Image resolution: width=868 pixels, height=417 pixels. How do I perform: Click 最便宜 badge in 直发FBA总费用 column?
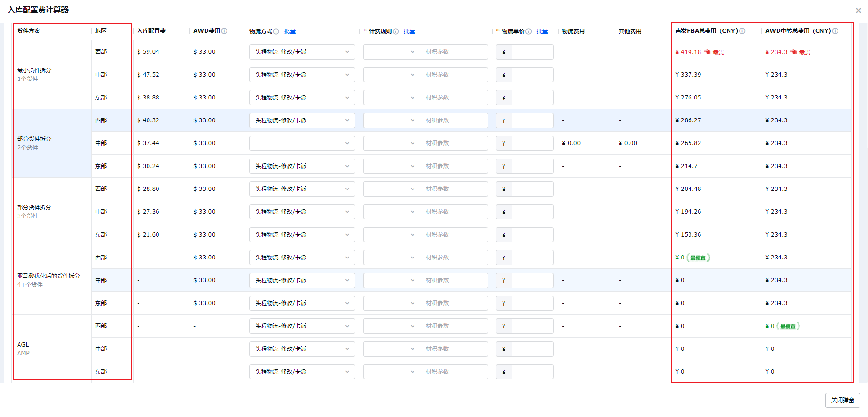[x=698, y=258]
